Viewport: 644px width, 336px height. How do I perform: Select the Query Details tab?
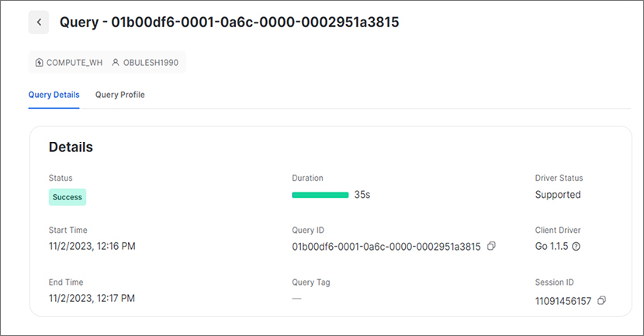pyautogui.click(x=54, y=95)
